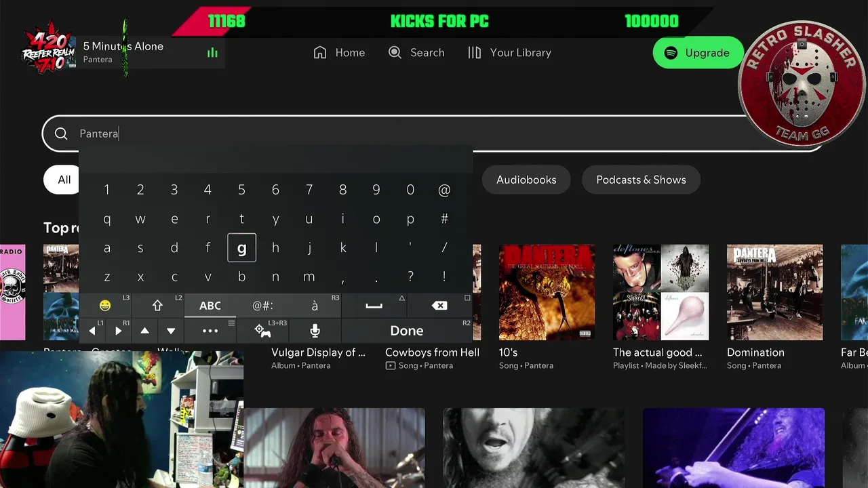Viewport: 868px width, 488px height.
Task: Switch keyboard to @#: symbols layout
Action: pyautogui.click(x=262, y=306)
